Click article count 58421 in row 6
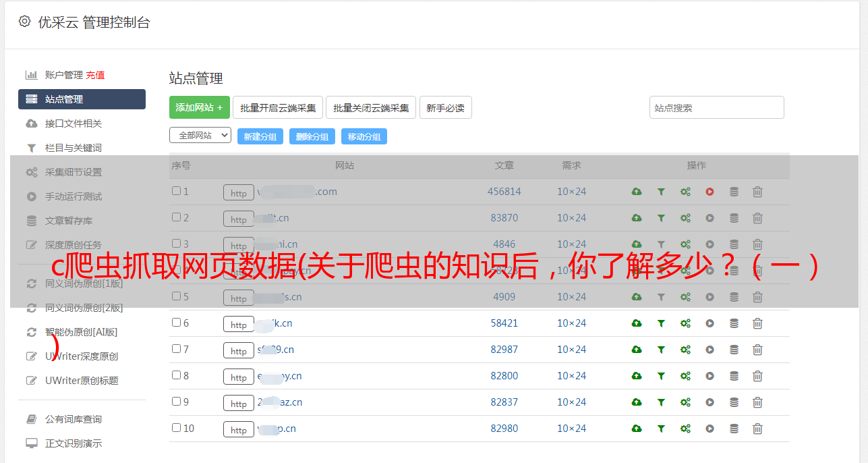This screenshot has height=463, width=868. (x=504, y=323)
